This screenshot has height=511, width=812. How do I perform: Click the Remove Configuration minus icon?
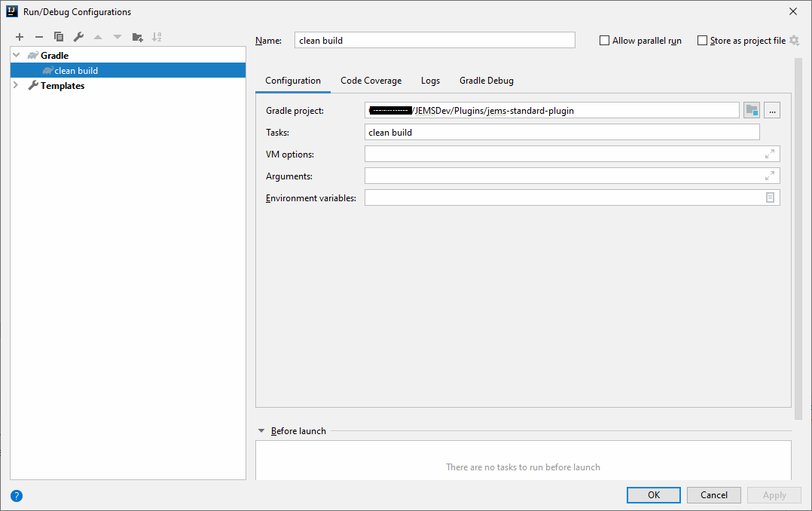39,37
